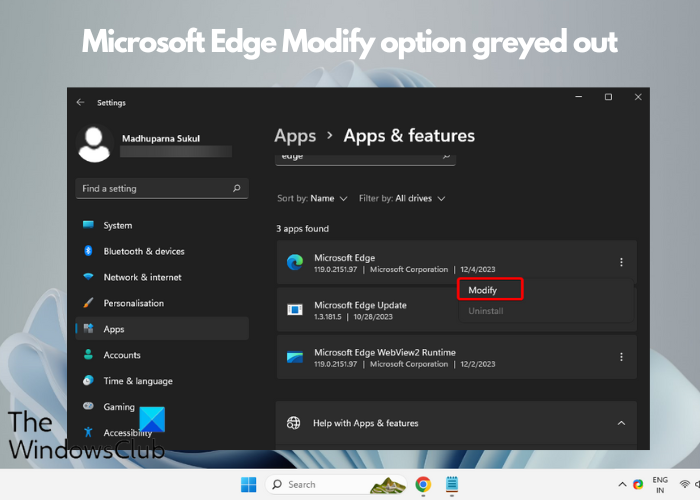The width and height of the screenshot is (700, 500).
Task: Click the app list search box
Action: tap(365, 158)
